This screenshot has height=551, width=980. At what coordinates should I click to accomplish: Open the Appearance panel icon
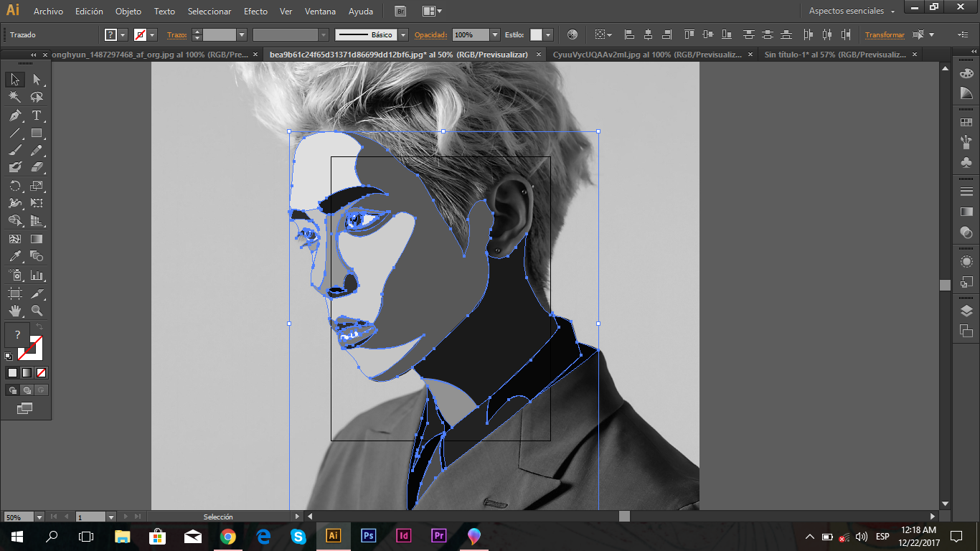pos(966,262)
